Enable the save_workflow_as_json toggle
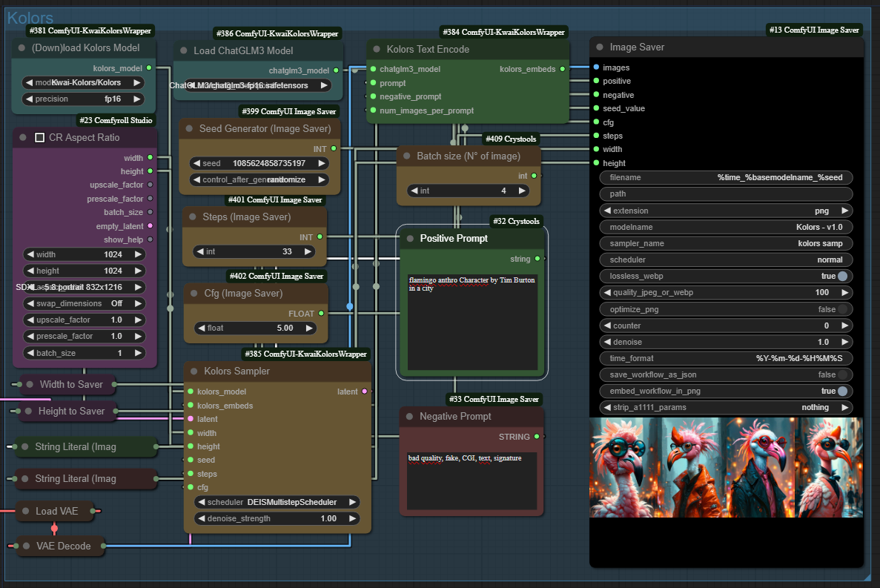The image size is (880, 588). (x=842, y=374)
